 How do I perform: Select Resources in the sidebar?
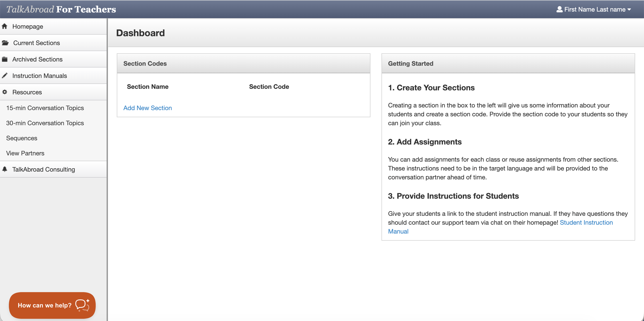pyautogui.click(x=53, y=92)
